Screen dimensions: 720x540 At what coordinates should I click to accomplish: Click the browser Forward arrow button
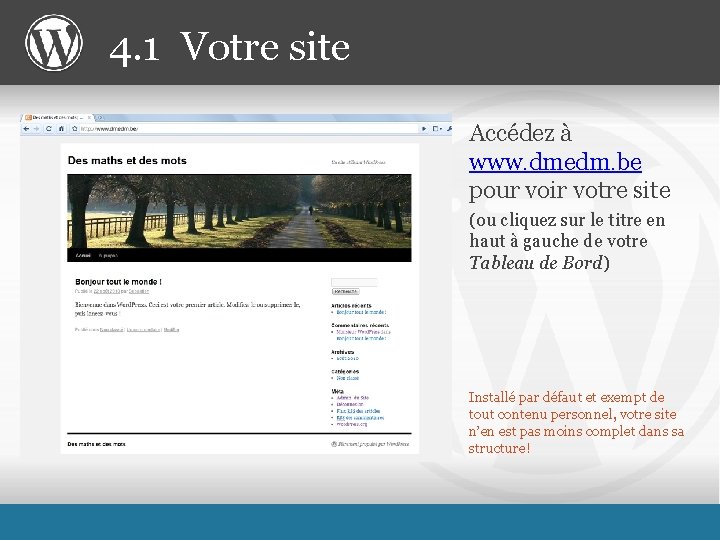(x=36, y=129)
